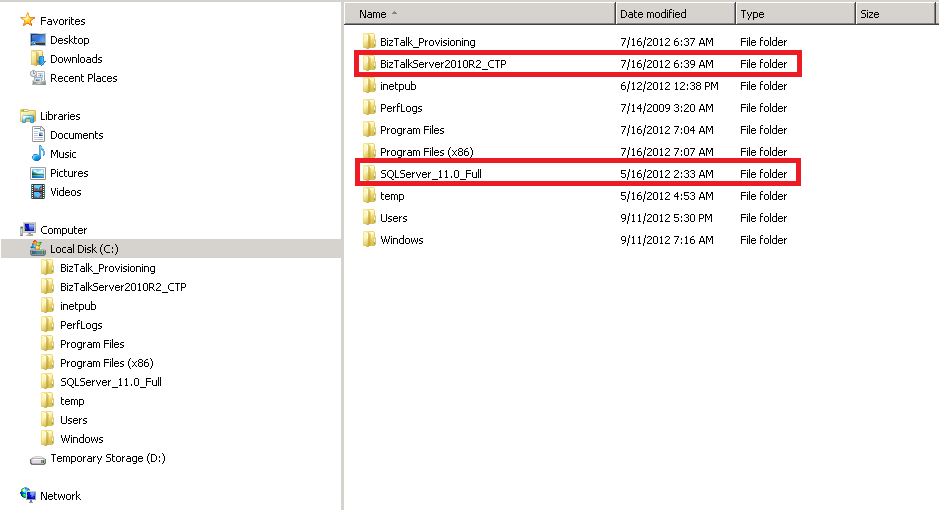Click the Downloads folder icon in Favorites
The image size is (939, 510).
coord(38,59)
